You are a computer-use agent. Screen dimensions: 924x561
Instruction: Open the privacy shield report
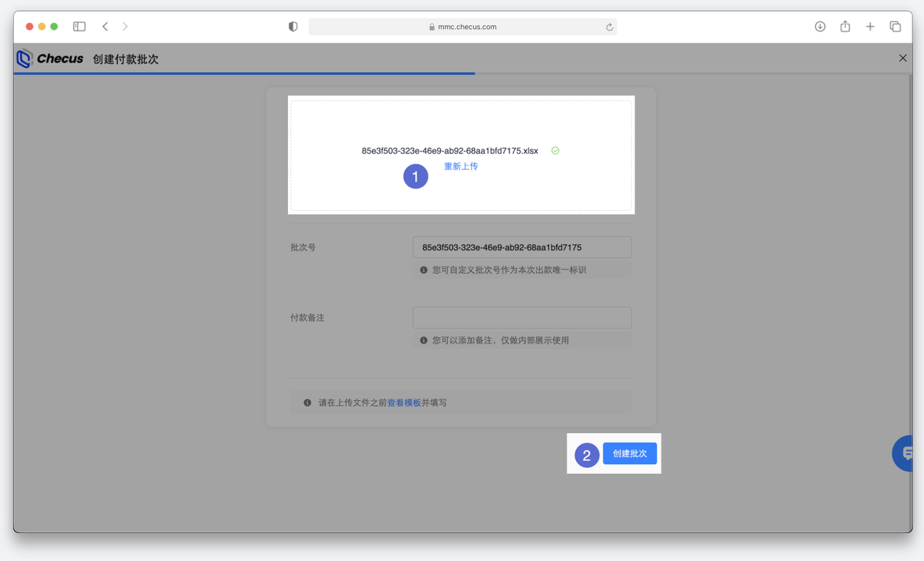[x=293, y=27]
